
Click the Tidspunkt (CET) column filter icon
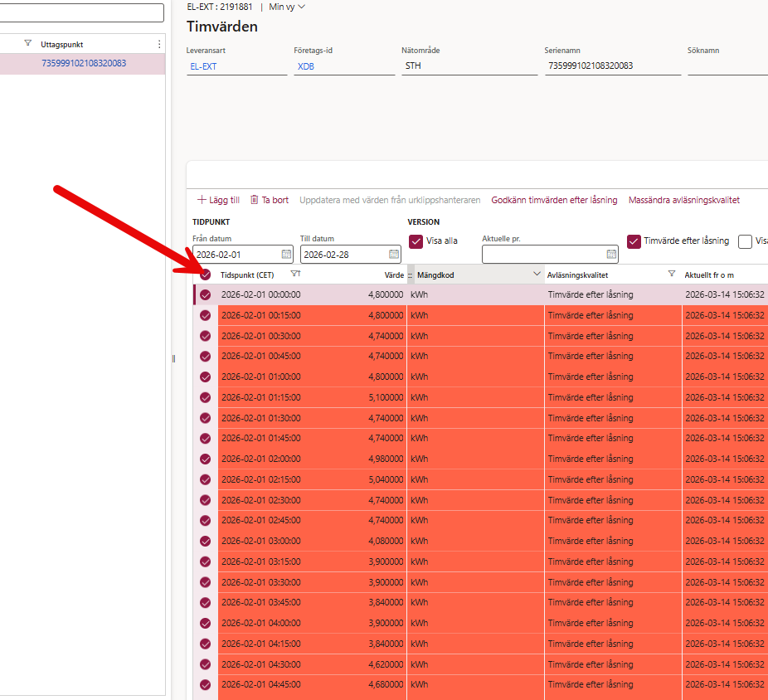[294, 275]
